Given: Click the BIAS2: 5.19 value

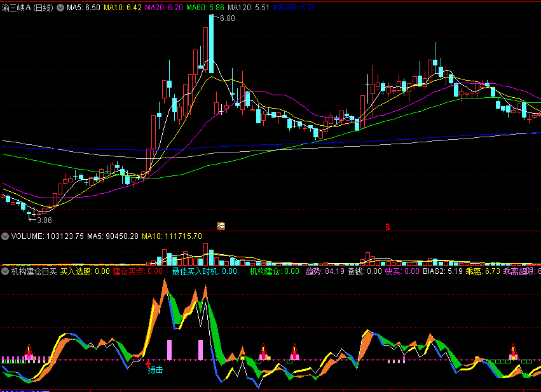Looking at the screenshot, I should pos(442,271).
